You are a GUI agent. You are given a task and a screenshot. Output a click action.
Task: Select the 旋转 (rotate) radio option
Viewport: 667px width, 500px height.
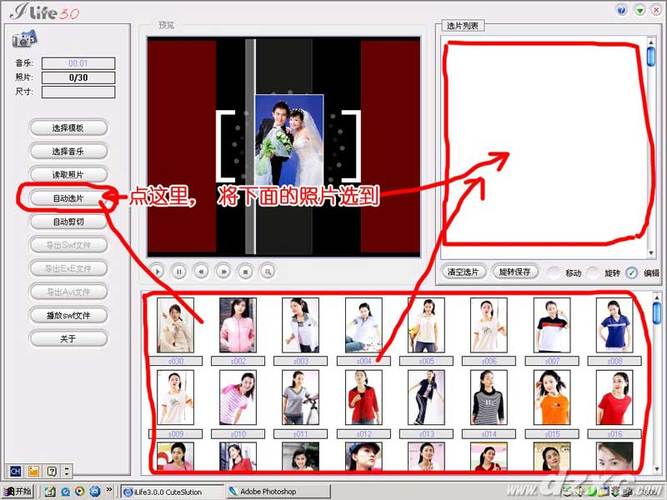pyautogui.click(x=594, y=272)
